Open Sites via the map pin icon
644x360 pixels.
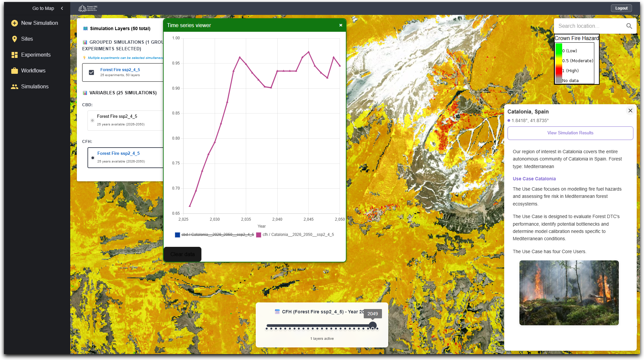[x=15, y=39]
